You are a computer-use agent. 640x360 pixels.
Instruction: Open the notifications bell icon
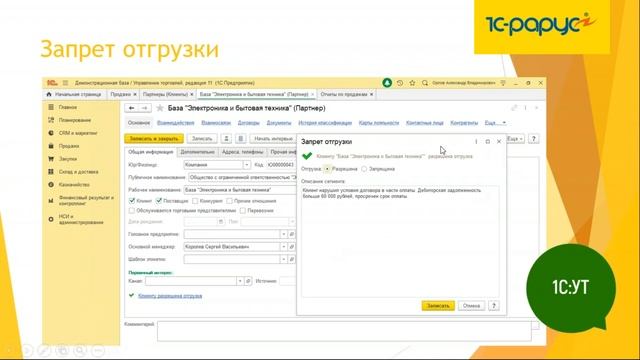[387, 83]
